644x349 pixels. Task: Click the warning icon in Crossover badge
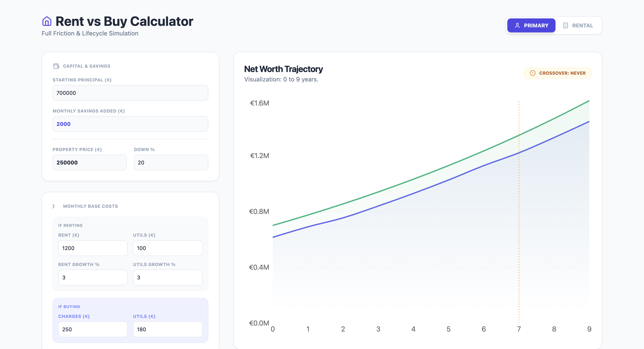click(533, 73)
